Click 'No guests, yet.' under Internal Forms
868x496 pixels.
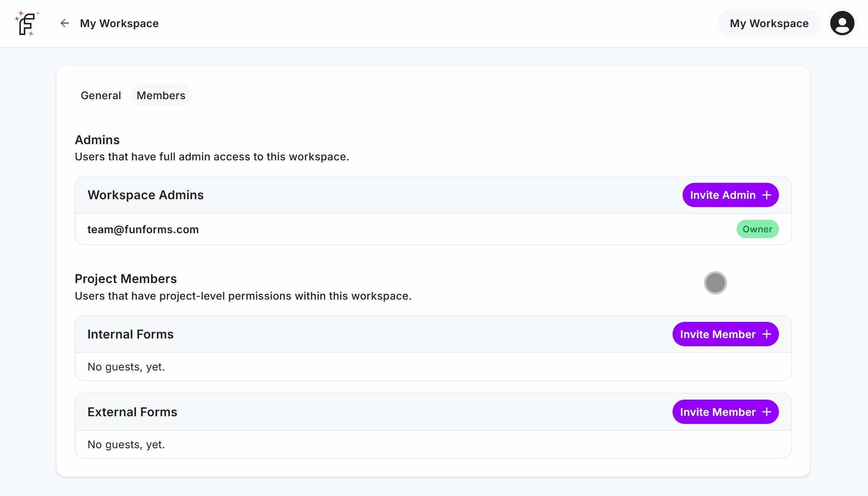pyautogui.click(x=126, y=367)
